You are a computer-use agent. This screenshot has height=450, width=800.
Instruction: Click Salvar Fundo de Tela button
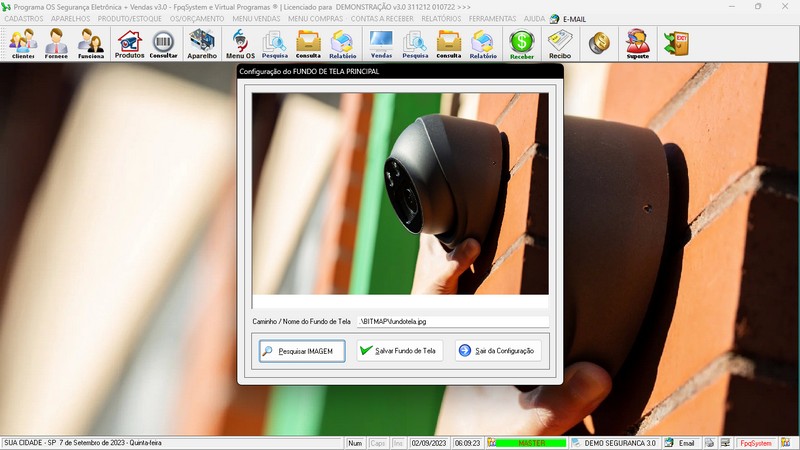tap(399, 351)
